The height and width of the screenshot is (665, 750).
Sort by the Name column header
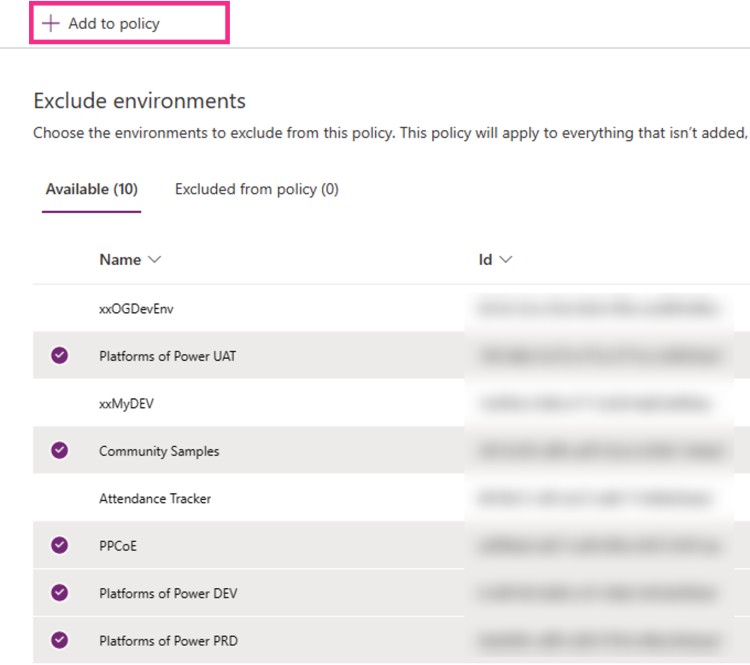pos(130,260)
